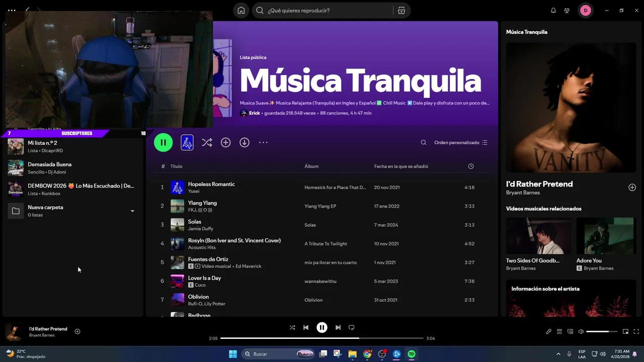
Task: Open playlist owner Erick's profile
Action: pos(255,113)
